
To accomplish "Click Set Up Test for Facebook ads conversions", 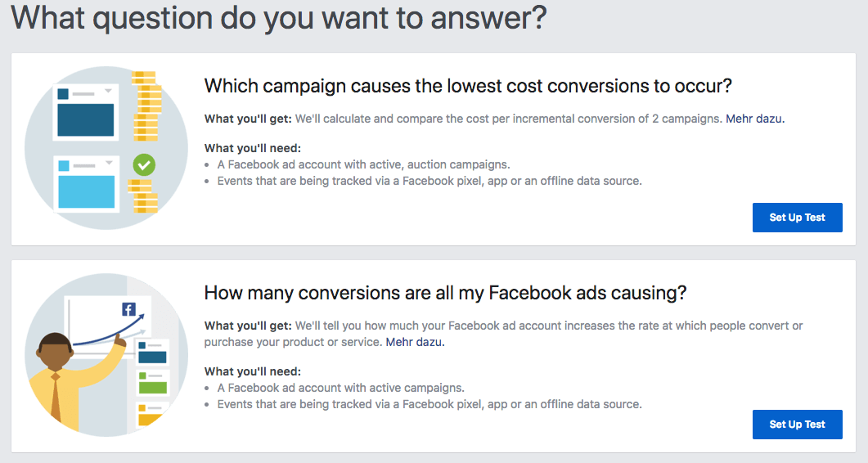I will point(797,425).
